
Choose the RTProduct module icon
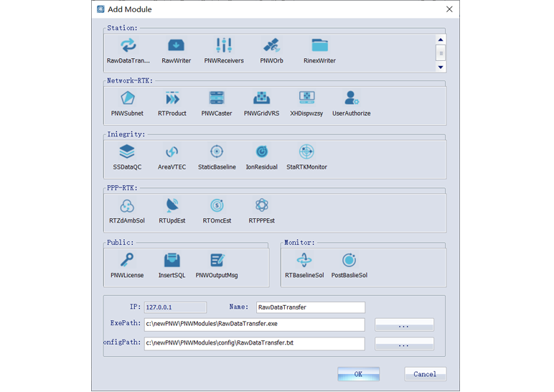(x=172, y=99)
